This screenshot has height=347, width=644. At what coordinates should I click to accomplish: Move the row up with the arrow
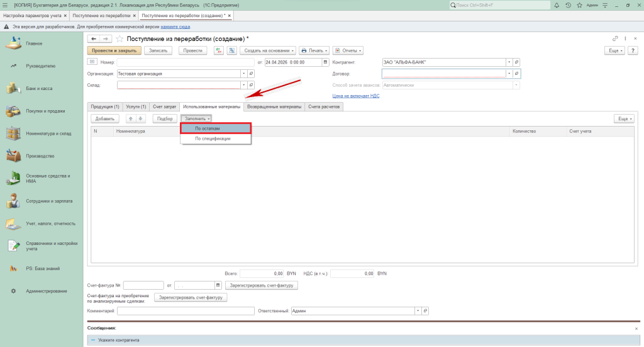point(131,118)
